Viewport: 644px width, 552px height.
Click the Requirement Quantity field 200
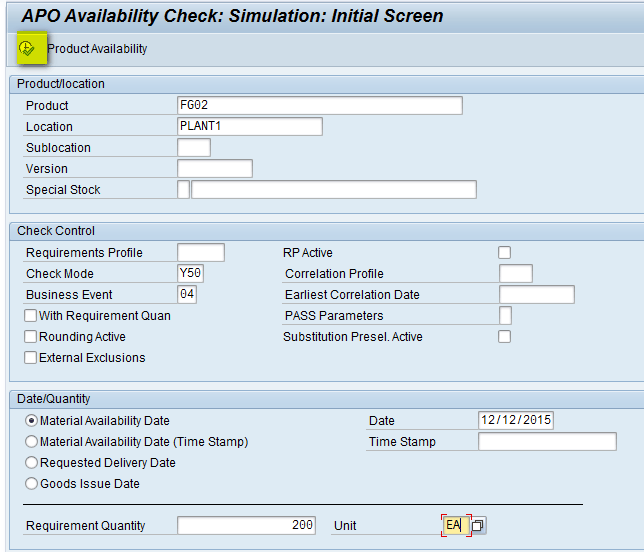click(x=246, y=525)
